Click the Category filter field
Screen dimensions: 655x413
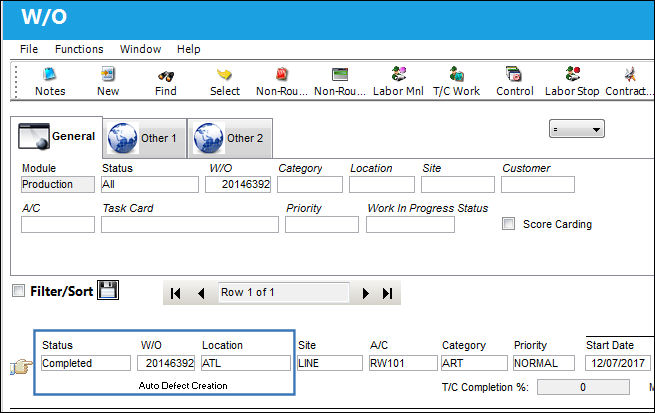click(x=310, y=184)
